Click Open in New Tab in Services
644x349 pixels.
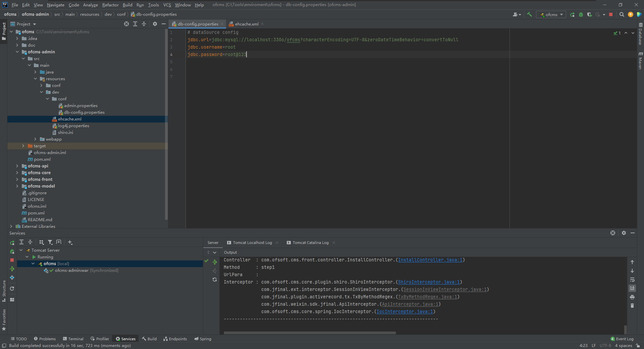59,242
